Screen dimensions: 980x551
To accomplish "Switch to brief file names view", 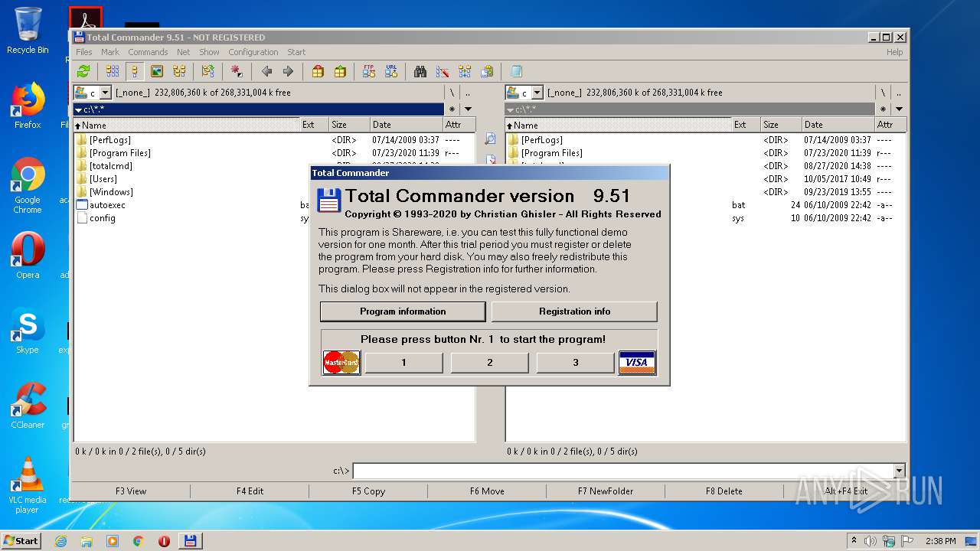I will (113, 71).
